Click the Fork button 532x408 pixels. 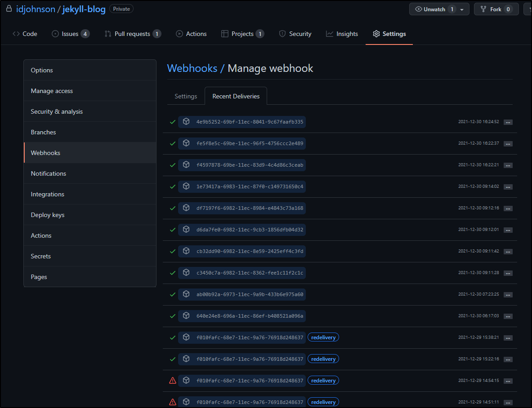496,9
